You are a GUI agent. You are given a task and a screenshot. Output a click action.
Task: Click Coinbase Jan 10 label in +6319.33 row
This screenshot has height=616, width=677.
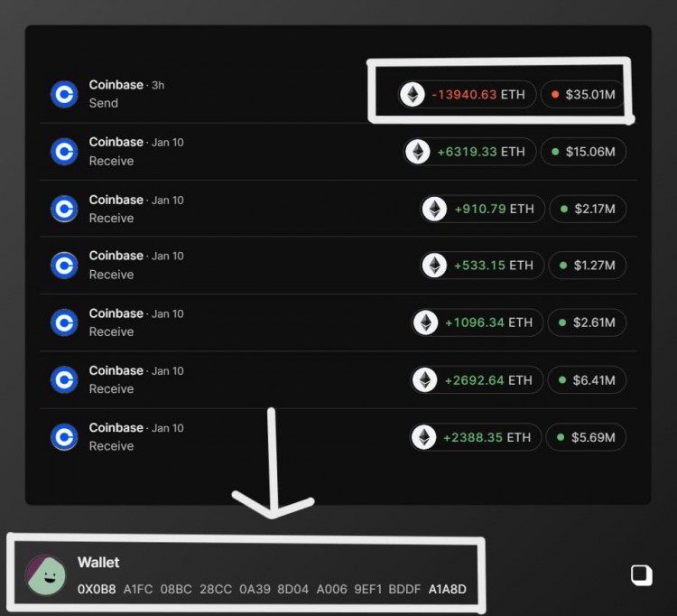136,142
